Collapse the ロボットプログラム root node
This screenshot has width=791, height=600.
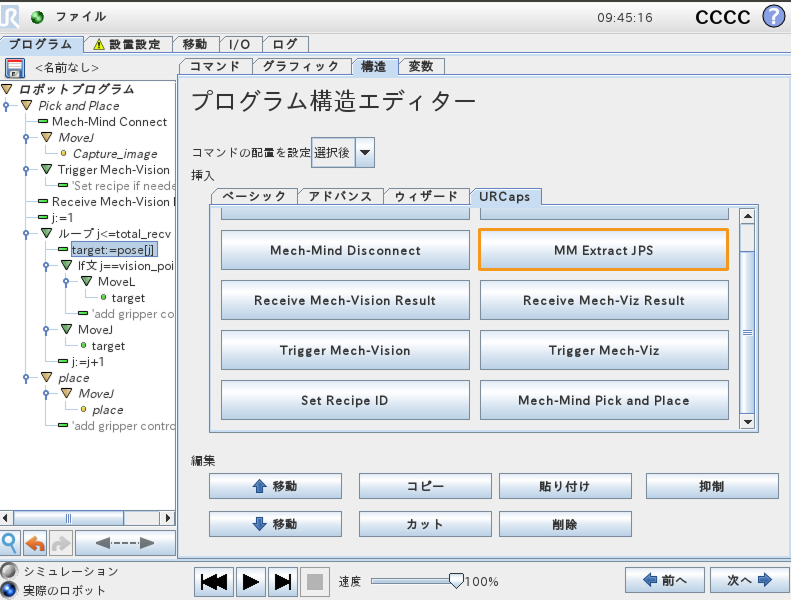point(7,89)
